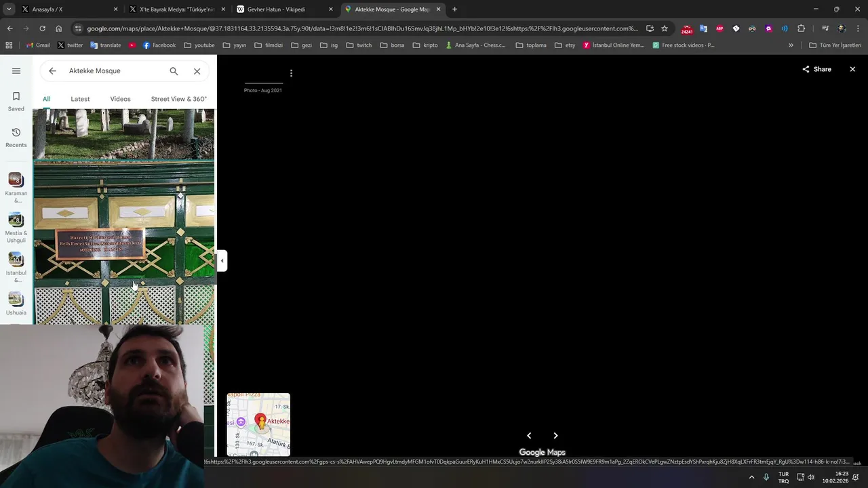
Task: Switch to the Bayrak Medya X tab
Action: pyautogui.click(x=176, y=9)
